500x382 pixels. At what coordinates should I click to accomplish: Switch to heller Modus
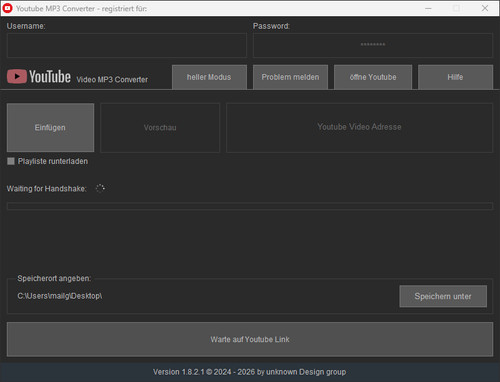click(x=209, y=77)
